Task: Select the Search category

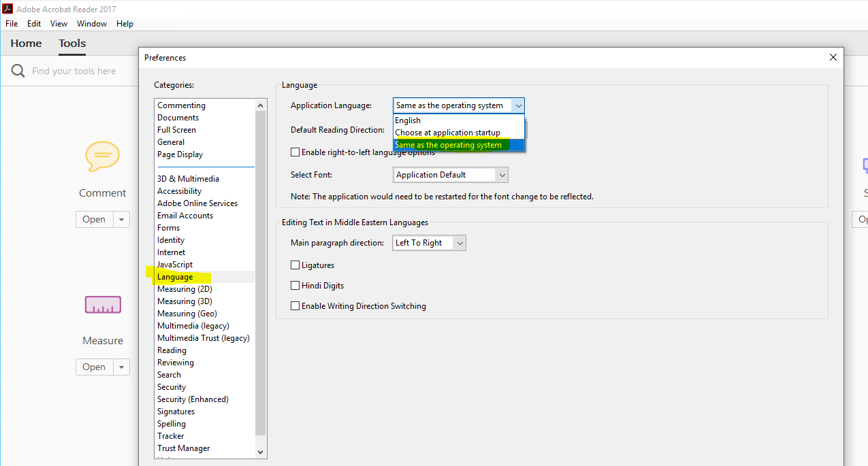Action: [x=169, y=375]
